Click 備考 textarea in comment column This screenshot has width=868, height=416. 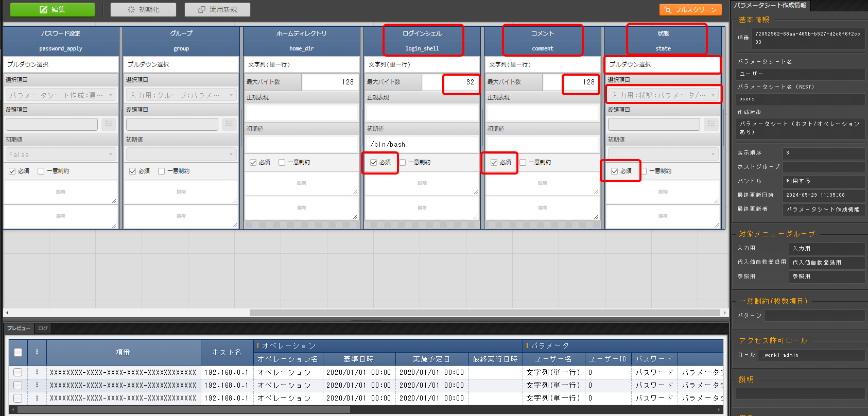(x=543, y=208)
